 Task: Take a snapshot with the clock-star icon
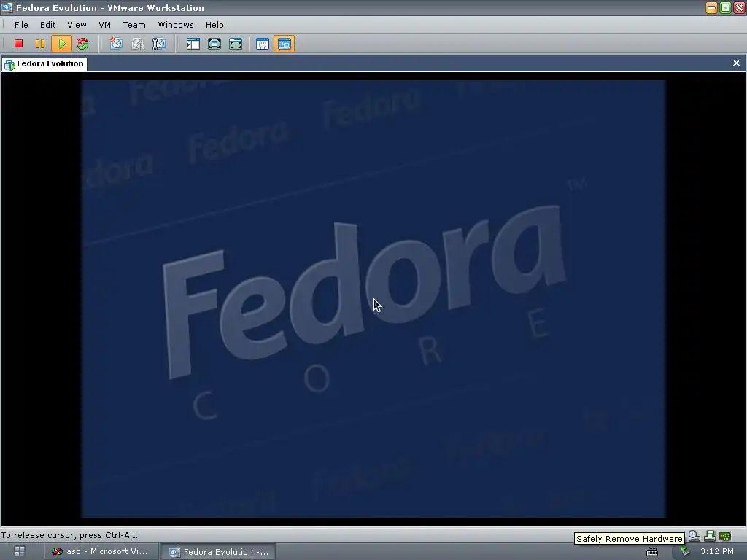coord(116,44)
